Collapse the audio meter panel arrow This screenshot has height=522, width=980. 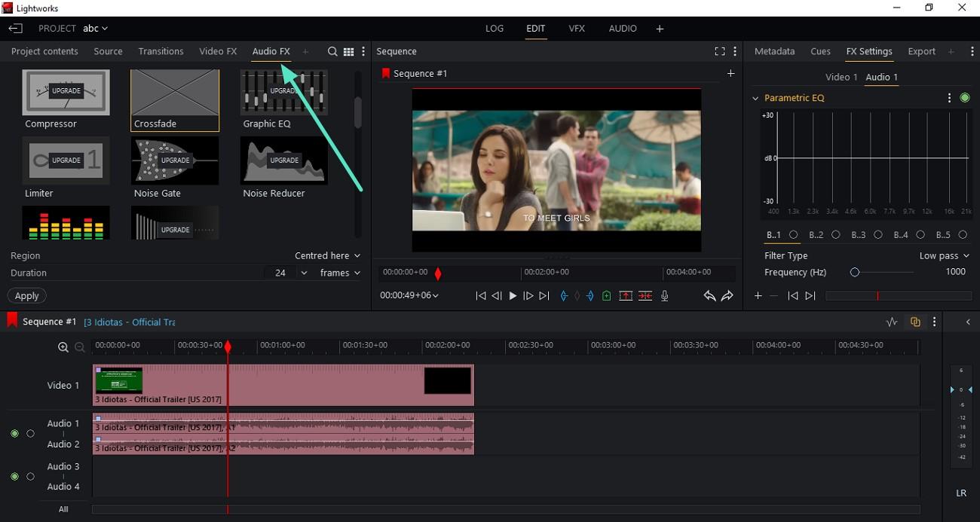click(x=969, y=322)
